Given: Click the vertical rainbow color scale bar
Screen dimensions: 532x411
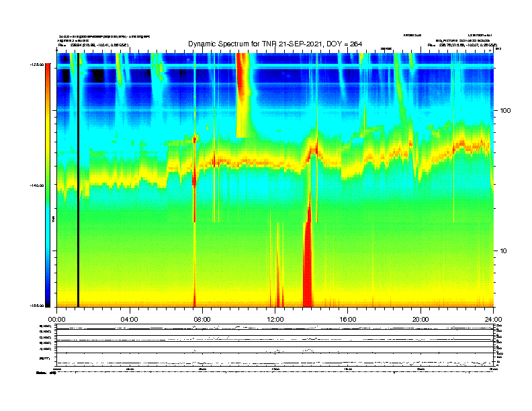Looking at the screenshot, I should point(48,185).
